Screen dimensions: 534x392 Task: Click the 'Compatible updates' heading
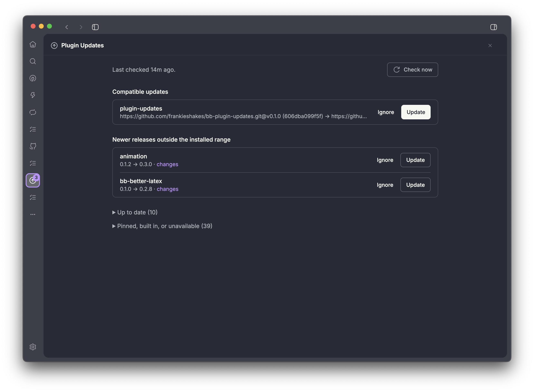pyautogui.click(x=140, y=92)
